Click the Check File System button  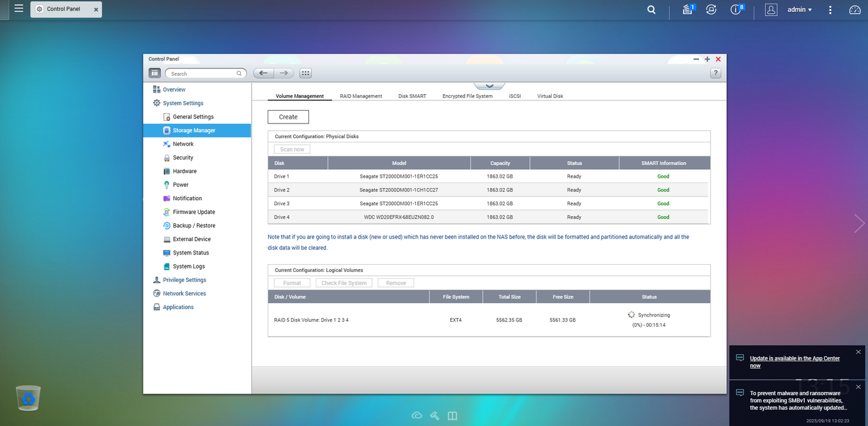click(344, 283)
